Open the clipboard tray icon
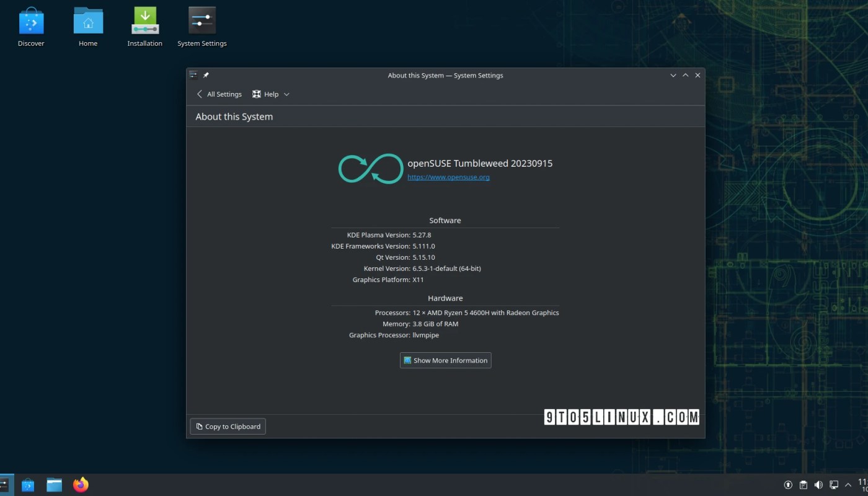Screen dimensions: 868x496 coord(804,485)
